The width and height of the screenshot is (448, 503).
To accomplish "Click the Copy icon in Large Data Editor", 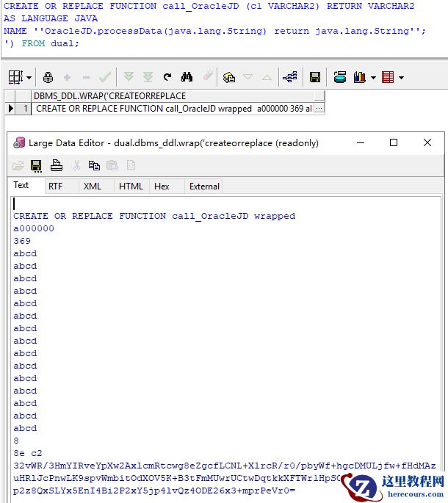I will pyautogui.click(x=94, y=165).
